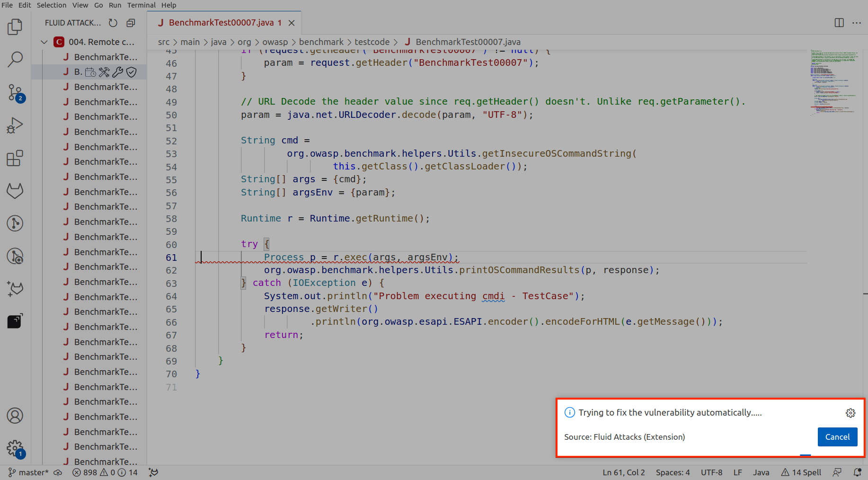868x480 pixels.
Task: Open the Selection menu
Action: [x=52, y=5]
